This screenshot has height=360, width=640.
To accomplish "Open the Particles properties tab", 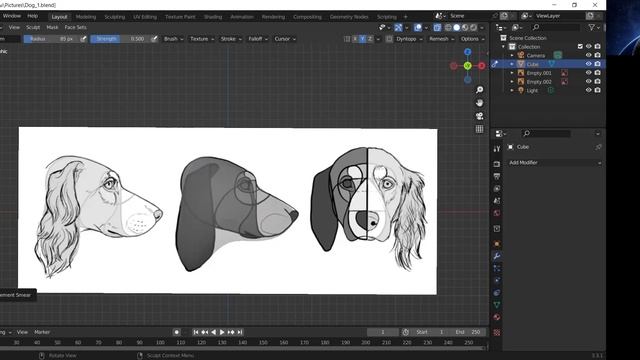I will pyautogui.click(x=497, y=268).
